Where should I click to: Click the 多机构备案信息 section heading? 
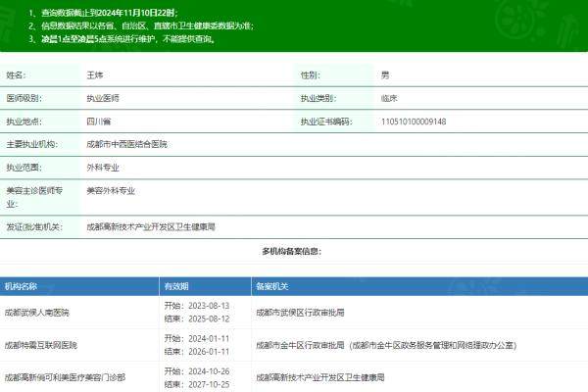[x=293, y=252]
